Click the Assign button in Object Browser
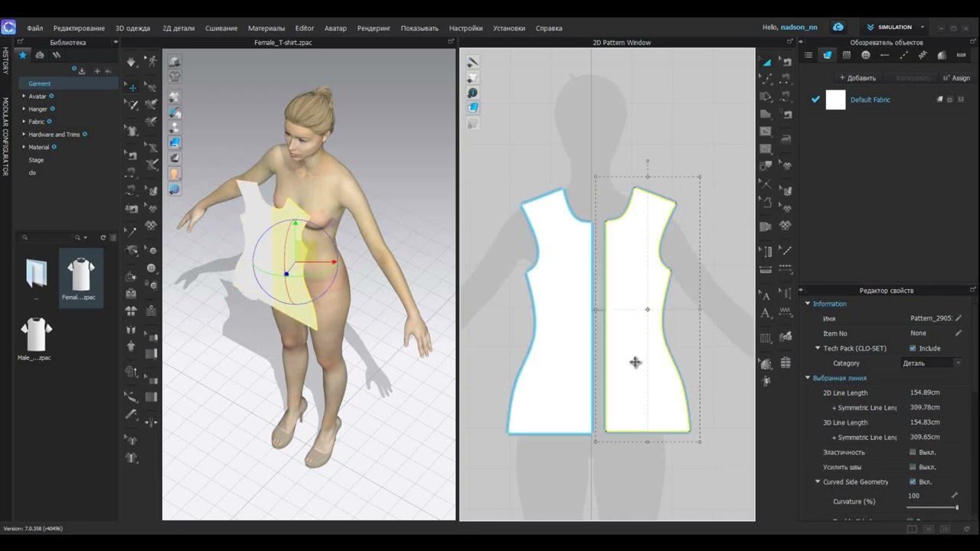Viewport: 980px width, 551px height. pyautogui.click(x=957, y=78)
